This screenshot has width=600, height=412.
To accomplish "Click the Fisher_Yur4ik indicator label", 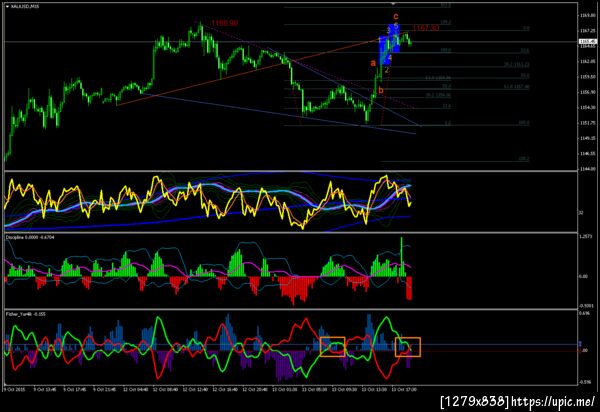I will 25,314.
